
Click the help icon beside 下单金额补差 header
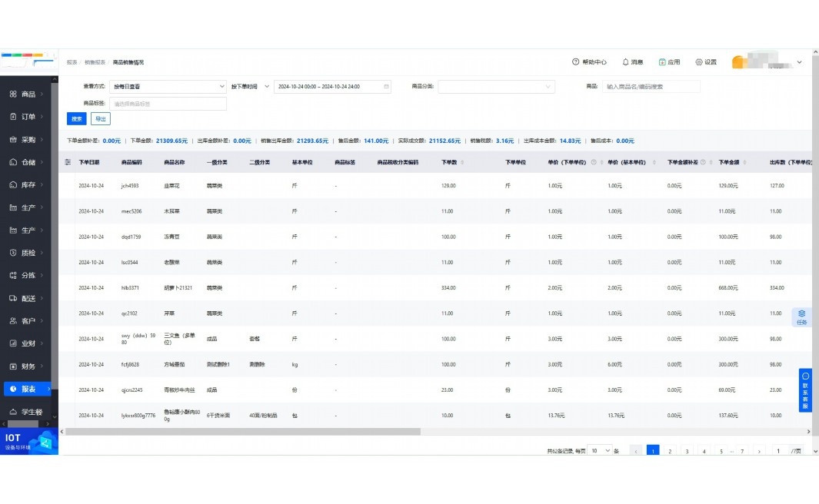point(703,162)
